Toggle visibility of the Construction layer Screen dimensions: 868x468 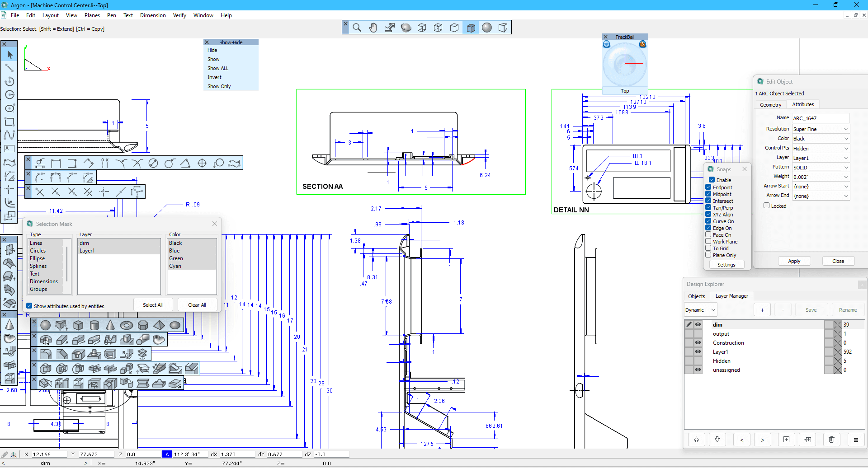pyautogui.click(x=698, y=342)
